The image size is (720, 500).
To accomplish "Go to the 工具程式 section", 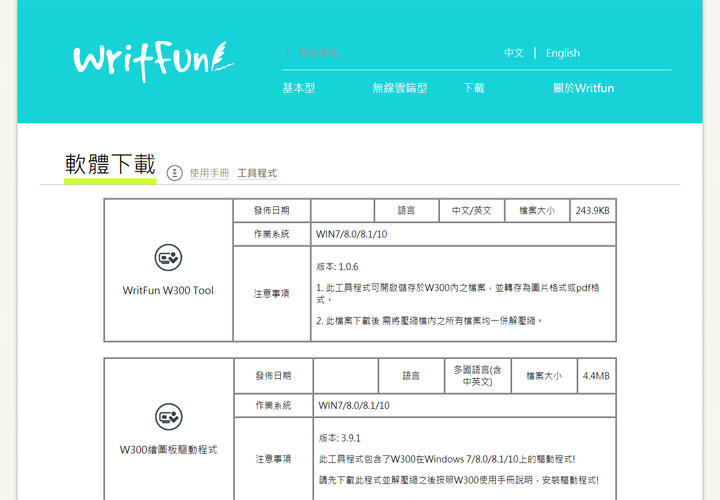I will click(257, 173).
